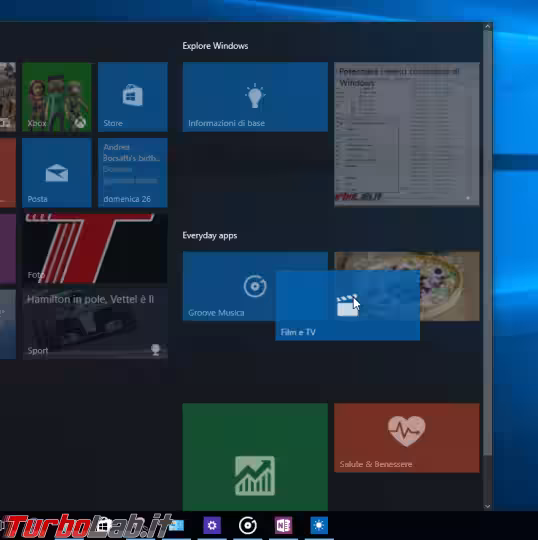
Task: Open the Store tile
Action: (x=133, y=97)
